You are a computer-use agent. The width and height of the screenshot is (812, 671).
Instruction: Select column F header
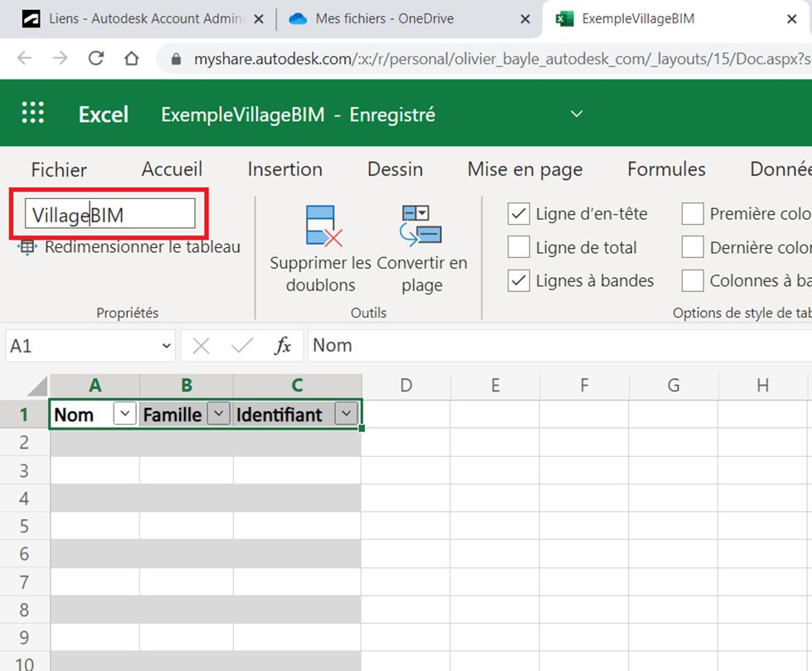coord(584,386)
